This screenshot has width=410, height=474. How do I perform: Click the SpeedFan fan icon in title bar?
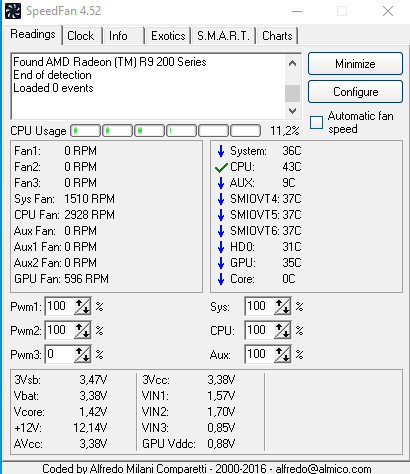pos(13,11)
